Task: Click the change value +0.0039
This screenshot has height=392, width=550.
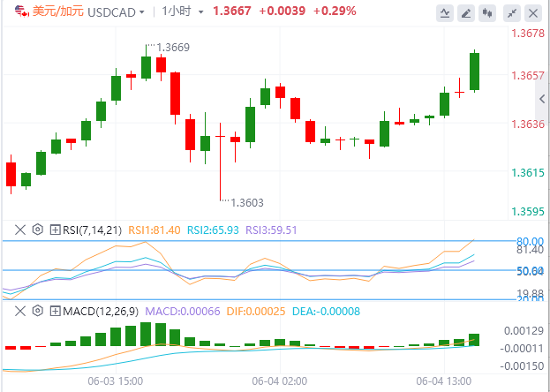Action: point(282,11)
